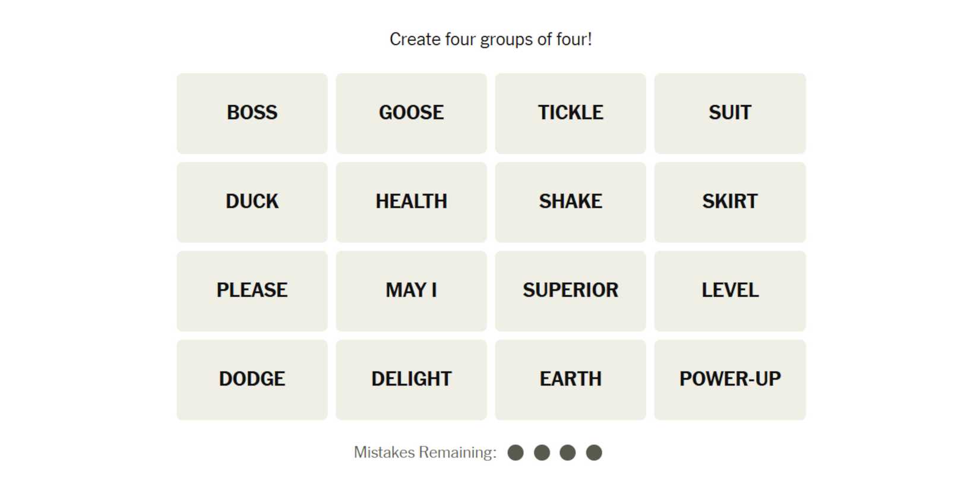The image size is (980, 490).
Task: Click the SKIRT tile
Action: pyautogui.click(x=729, y=202)
